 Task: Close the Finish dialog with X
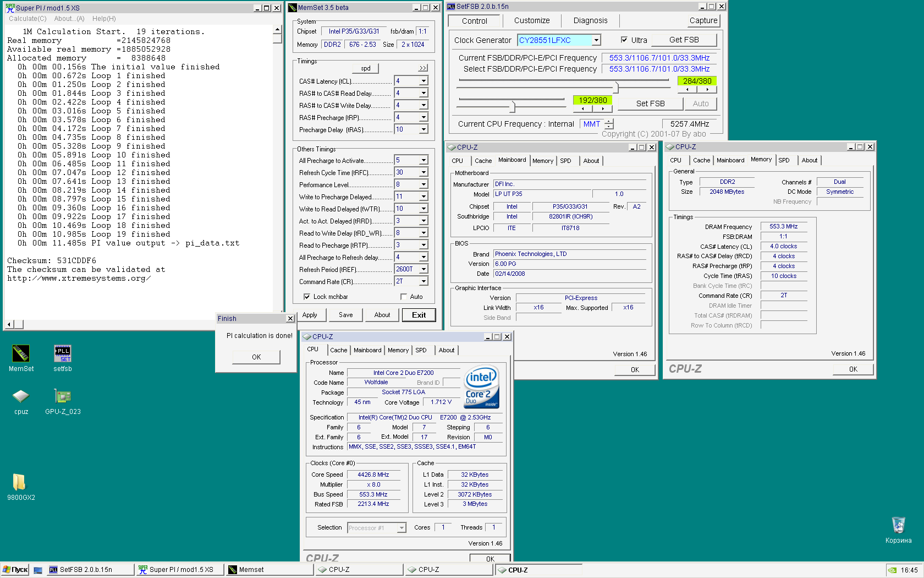290,319
